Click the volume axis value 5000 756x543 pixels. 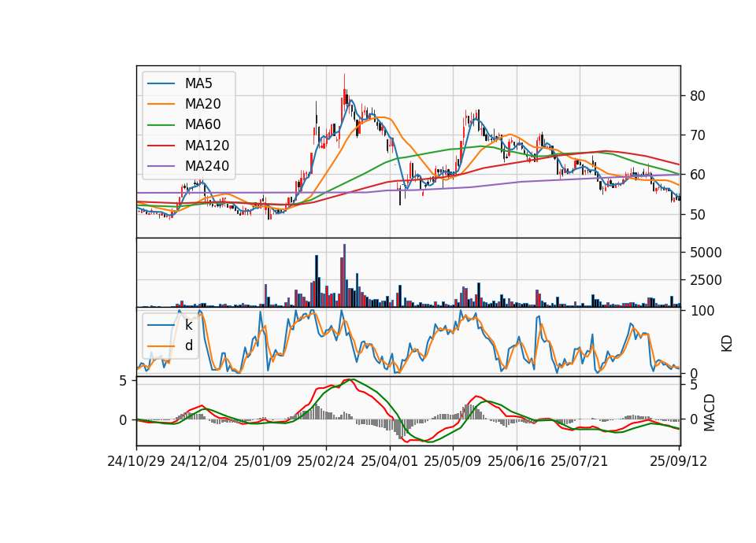pyautogui.click(x=706, y=253)
